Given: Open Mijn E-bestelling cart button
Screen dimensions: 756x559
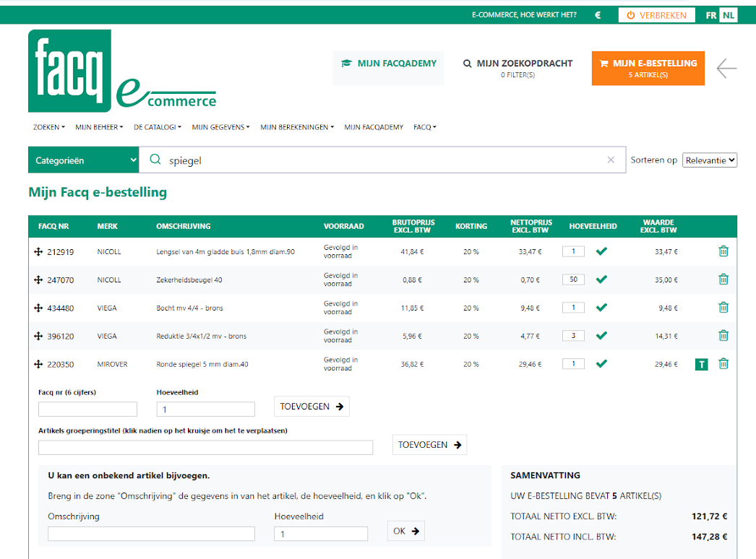Looking at the screenshot, I should (648, 68).
